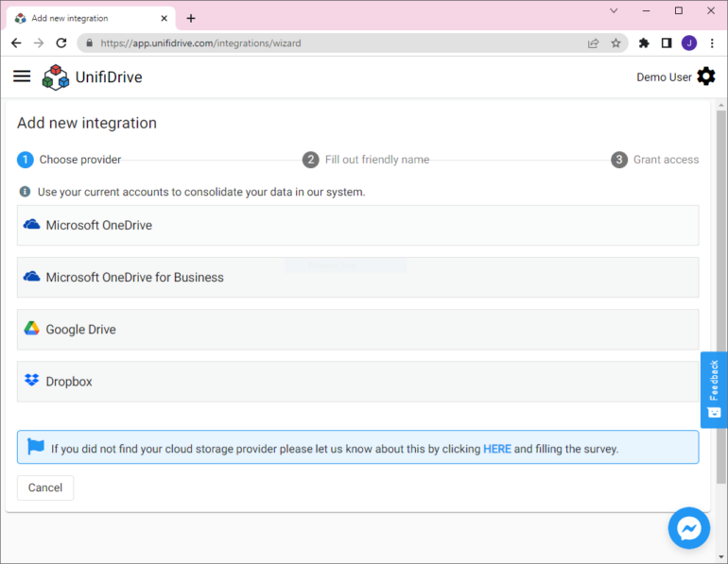Cancel the integration wizard
728x564 pixels.
point(45,487)
